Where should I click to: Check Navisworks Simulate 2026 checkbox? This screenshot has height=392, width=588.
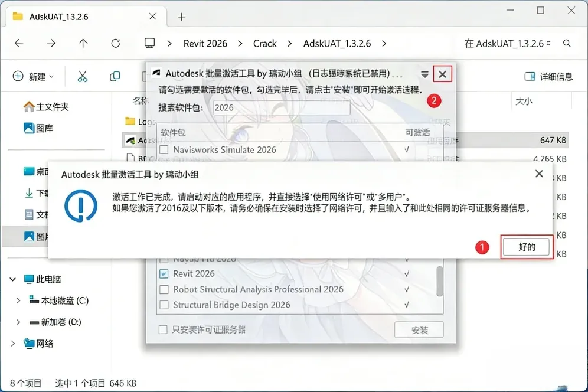point(164,150)
